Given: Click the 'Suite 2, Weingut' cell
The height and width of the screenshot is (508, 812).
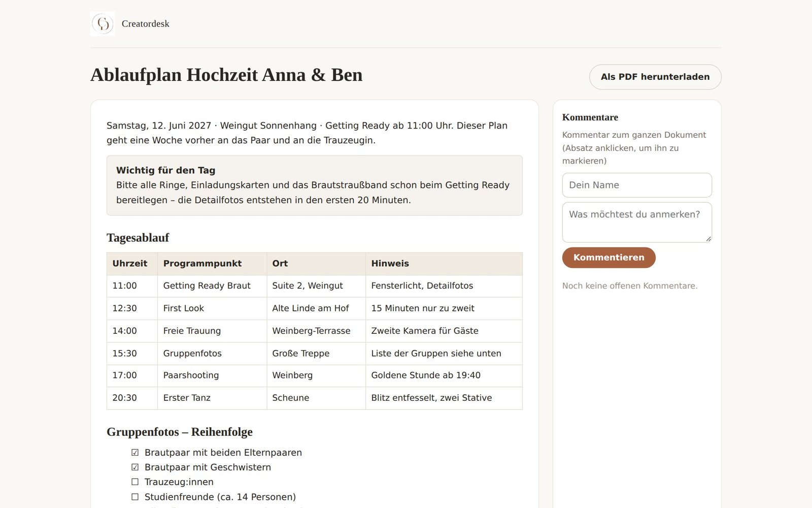Looking at the screenshot, I should click(316, 286).
